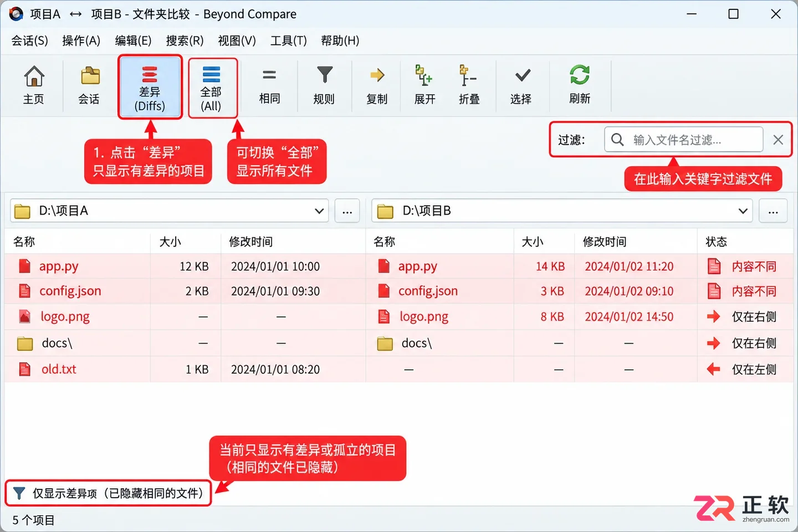Select logo.png in the left pane
Viewport: 798px width, 532px height.
pyautogui.click(x=65, y=317)
